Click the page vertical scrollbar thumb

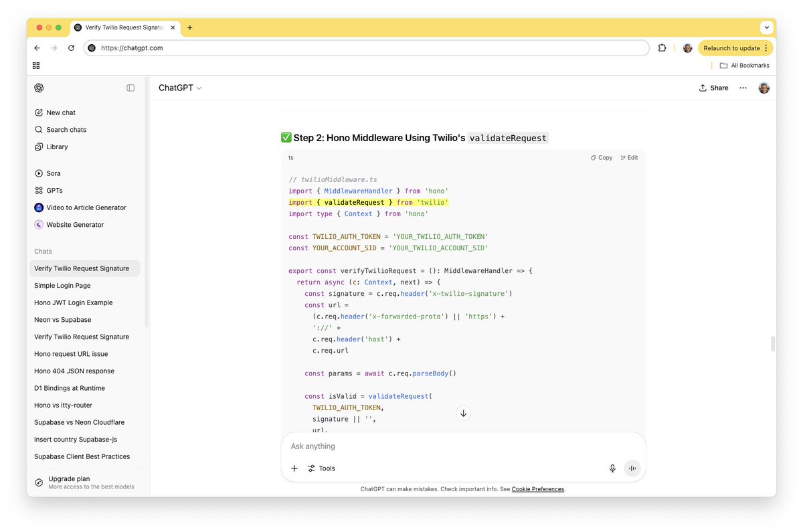point(773,343)
